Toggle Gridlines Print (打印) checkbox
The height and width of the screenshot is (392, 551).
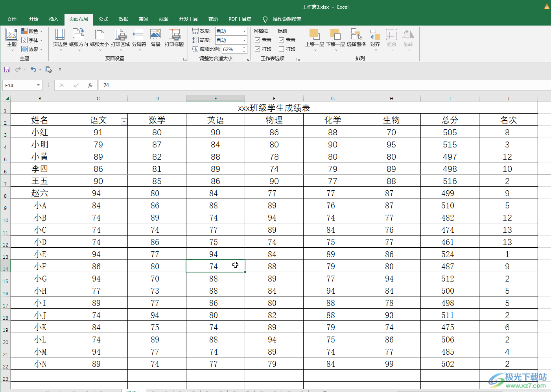258,49
